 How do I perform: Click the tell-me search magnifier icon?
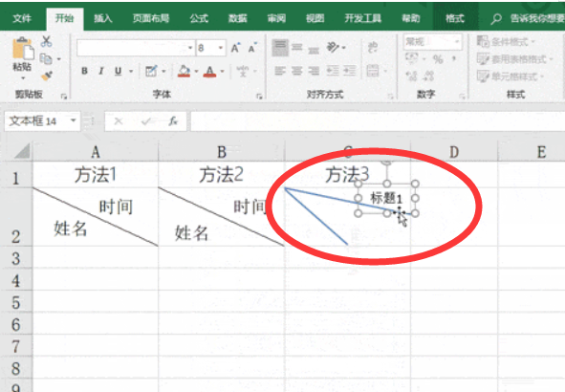coord(496,19)
